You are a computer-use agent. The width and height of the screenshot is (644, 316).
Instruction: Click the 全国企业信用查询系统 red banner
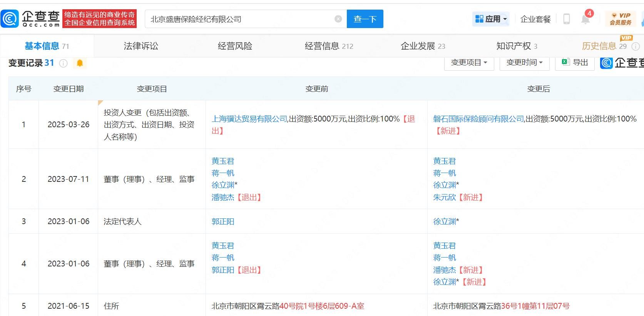click(100, 19)
